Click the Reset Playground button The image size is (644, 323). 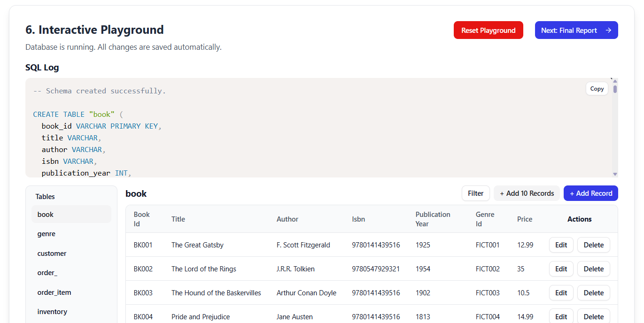click(x=488, y=30)
